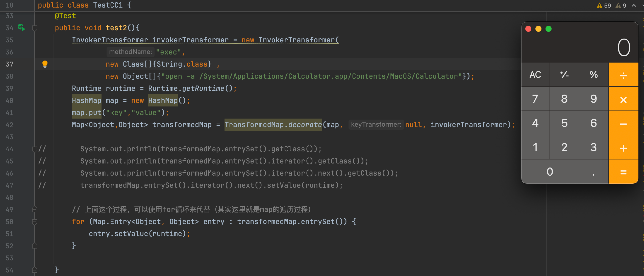Image resolution: width=644 pixels, height=276 pixels.
Task: Click the run test gutter icon
Action: tap(21, 27)
